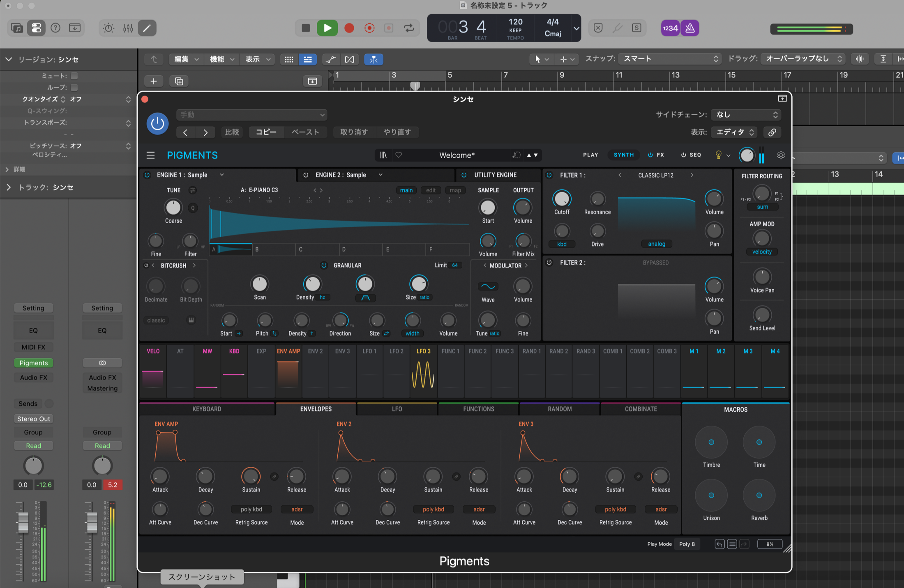Enable the metronome click button
This screenshot has width=904, height=588.
click(x=690, y=28)
